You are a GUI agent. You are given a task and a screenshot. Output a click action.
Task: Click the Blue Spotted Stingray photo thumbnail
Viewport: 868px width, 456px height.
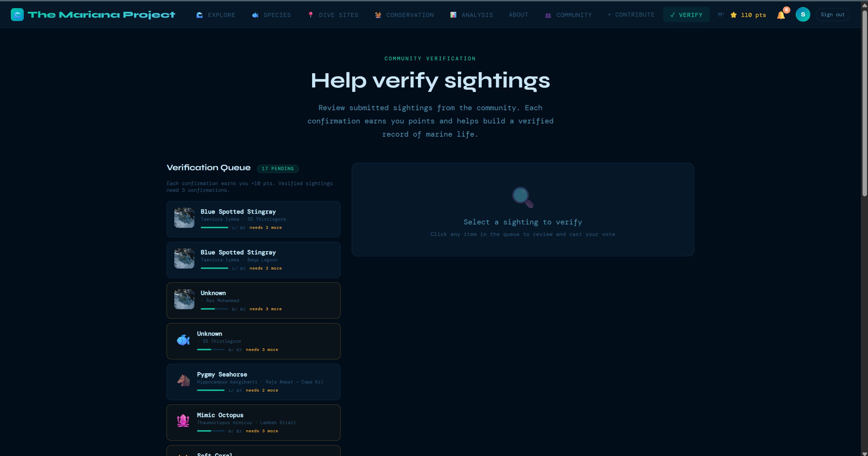[x=184, y=218]
